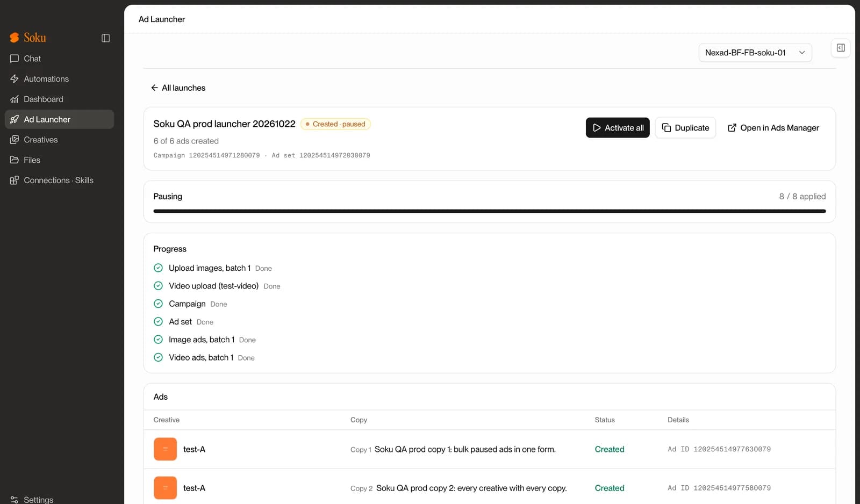Click the Details column header
Screen dimensions: 860x504
678,420
